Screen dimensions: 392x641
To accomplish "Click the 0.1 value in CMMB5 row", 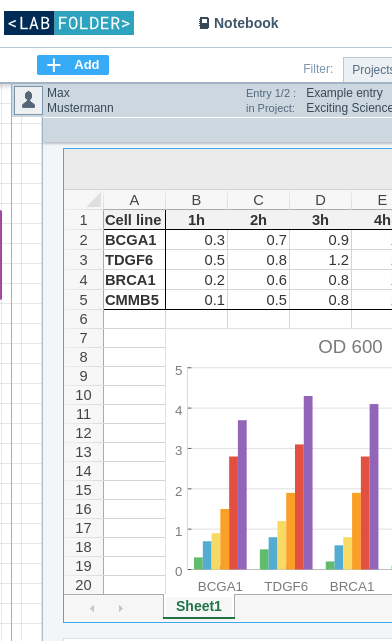I will click(196, 300).
